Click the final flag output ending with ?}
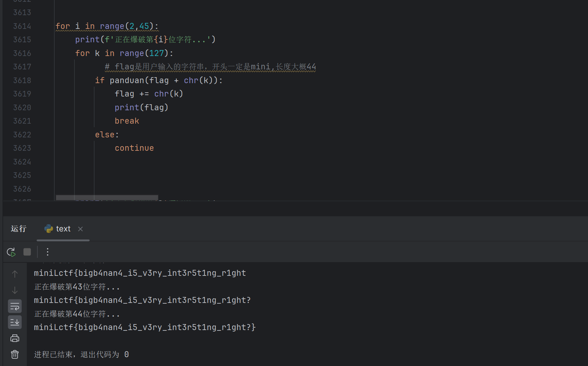 pos(145,327)
